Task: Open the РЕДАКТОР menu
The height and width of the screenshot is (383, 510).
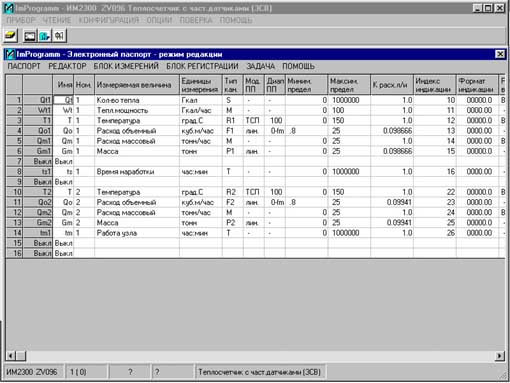Action: [67, 66]
